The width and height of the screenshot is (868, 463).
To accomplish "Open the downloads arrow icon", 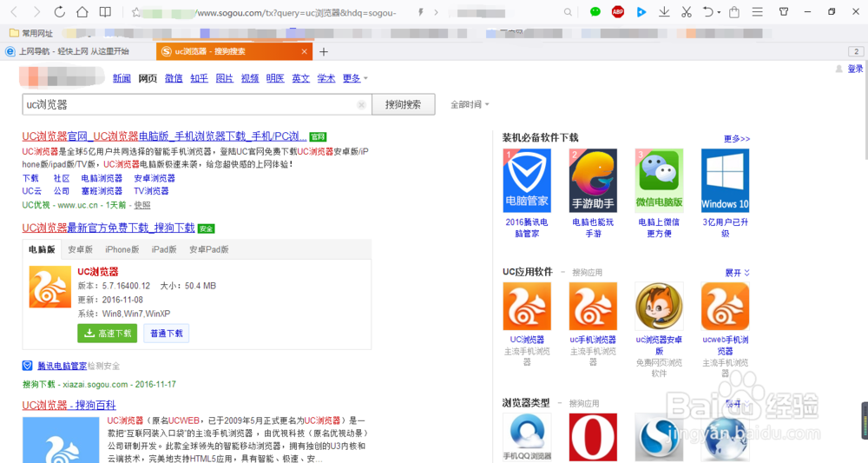I will (664, 11).
